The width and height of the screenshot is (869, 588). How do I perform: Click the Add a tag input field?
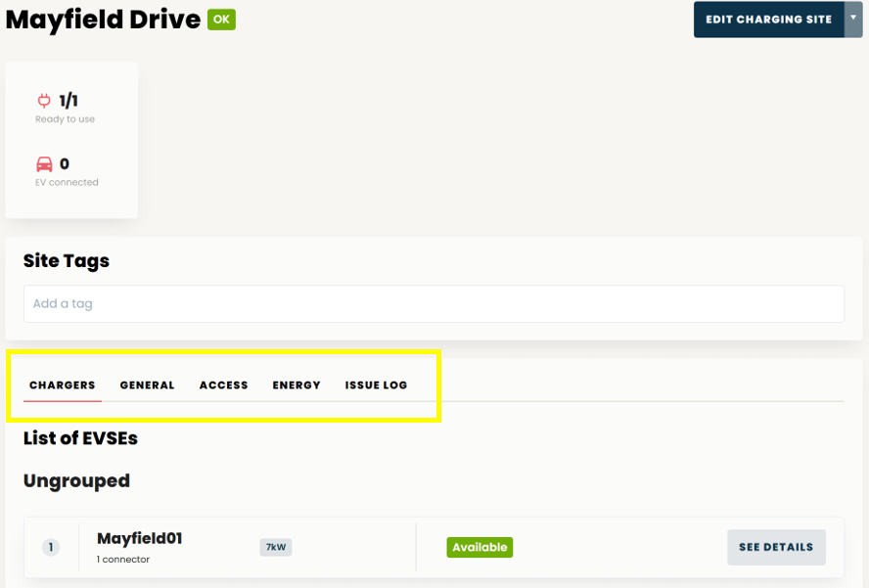pos(434,303)
